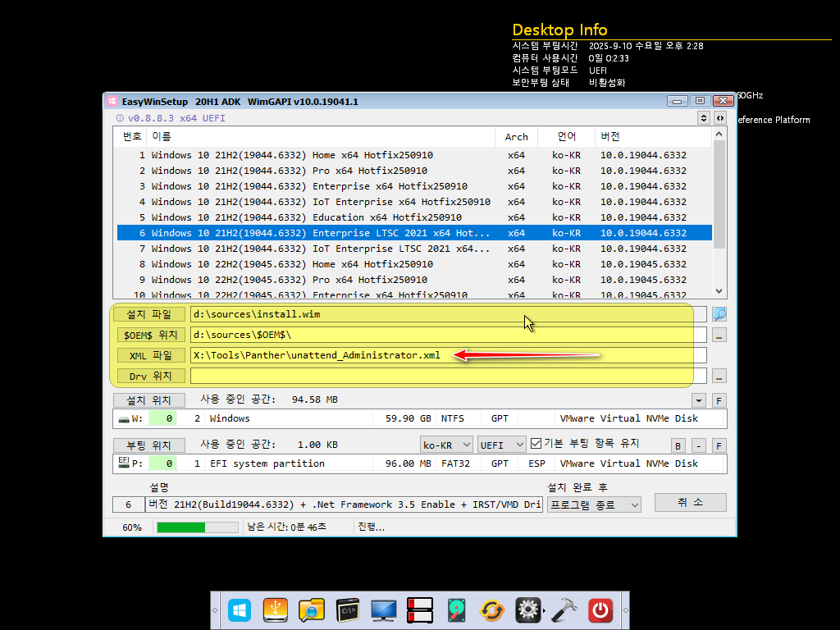Click the right diamond handle of dock
The image size is (840, 630).
625,610
